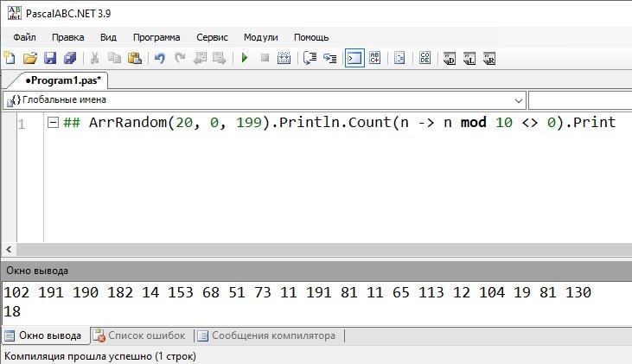Image resolution: width=632 pixels, height=364 pixels.
Task: Step over in the debugger
Action: pyautogui.click(x=310, y=58)
